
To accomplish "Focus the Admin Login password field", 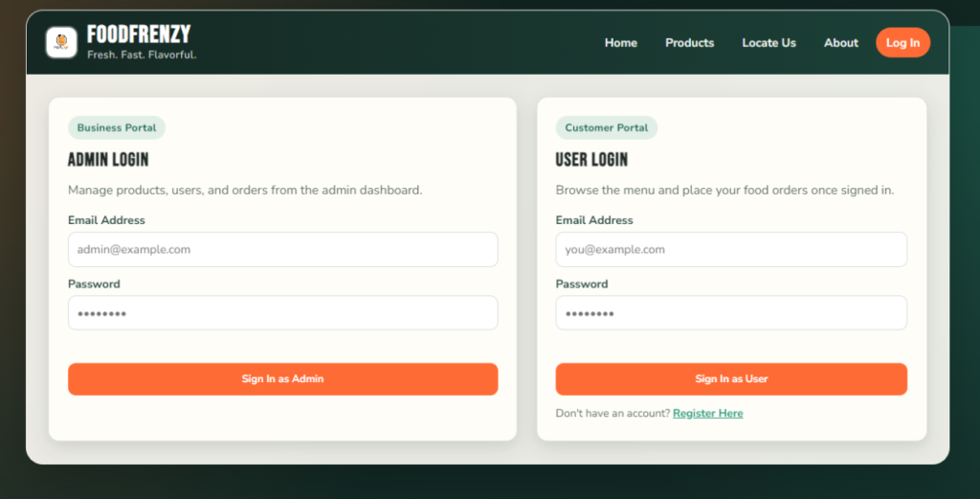I will [282, 312].
